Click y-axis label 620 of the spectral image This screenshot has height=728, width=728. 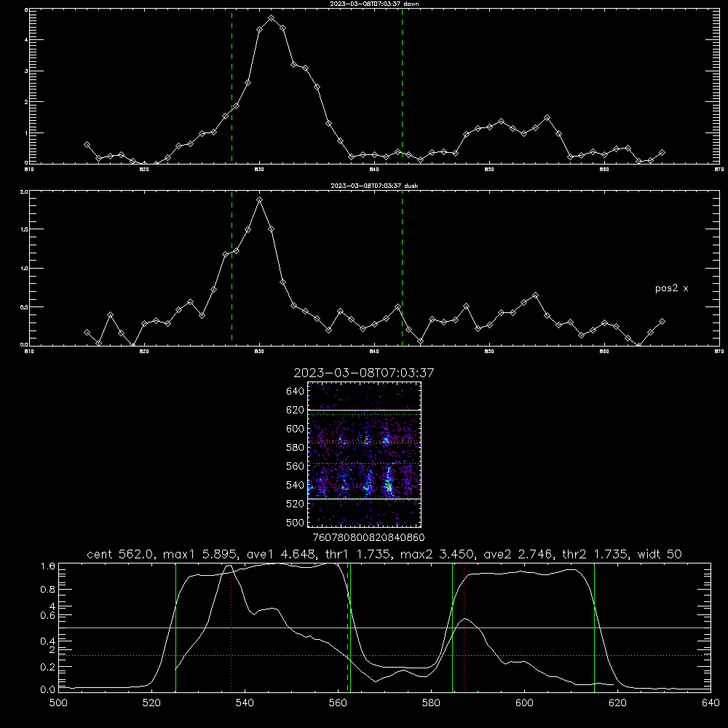[296, 410]
